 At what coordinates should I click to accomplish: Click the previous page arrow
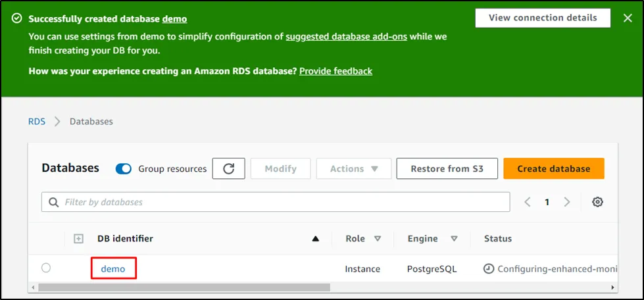(x=527, y=203)
